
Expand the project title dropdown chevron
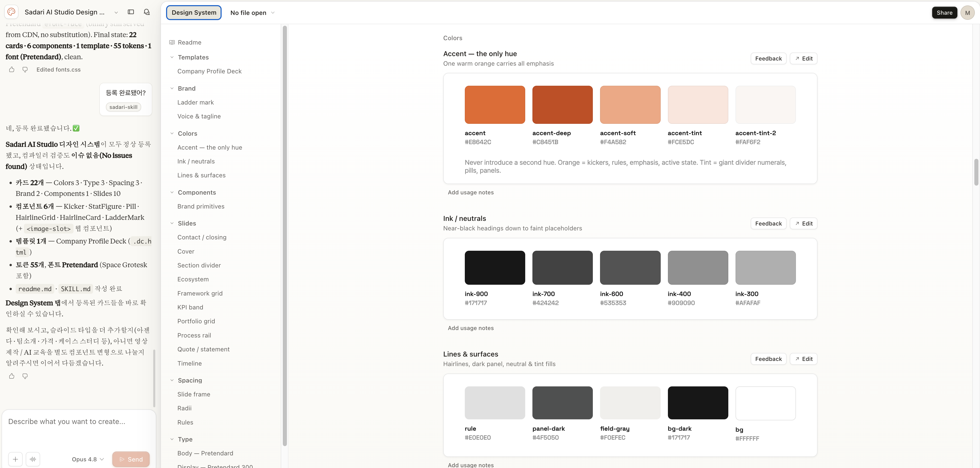(x=116, y=13)
